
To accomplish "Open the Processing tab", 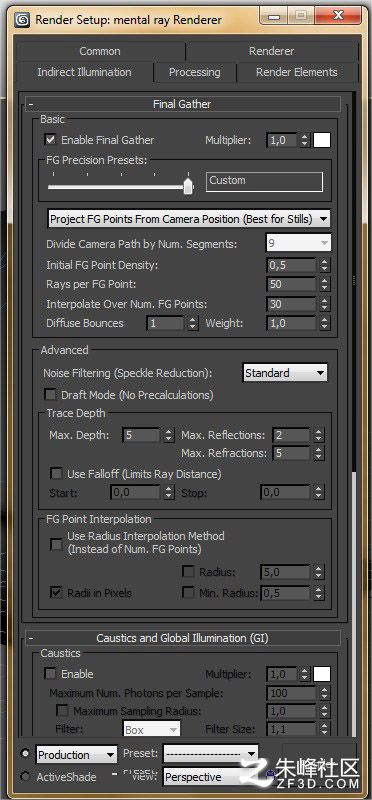I will tap(194, 72).
